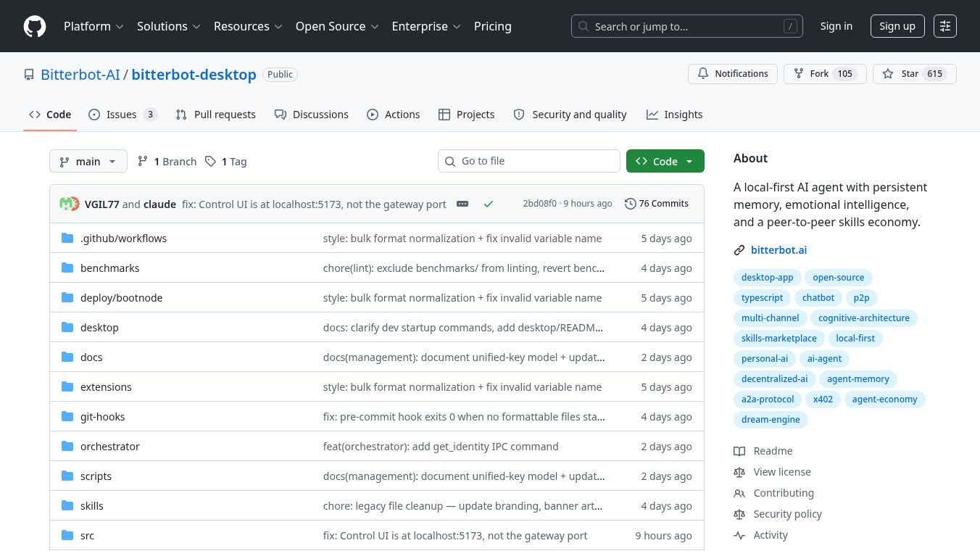Screen dimensions: 980x551
Task: Open the Open Source menu
Action: pos(337,26)
